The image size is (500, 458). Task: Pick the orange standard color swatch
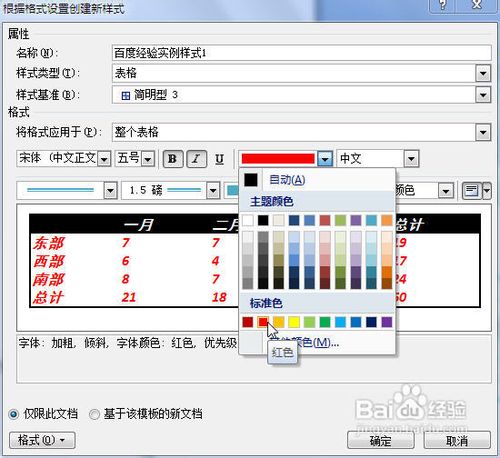click(x=279, y=322)
